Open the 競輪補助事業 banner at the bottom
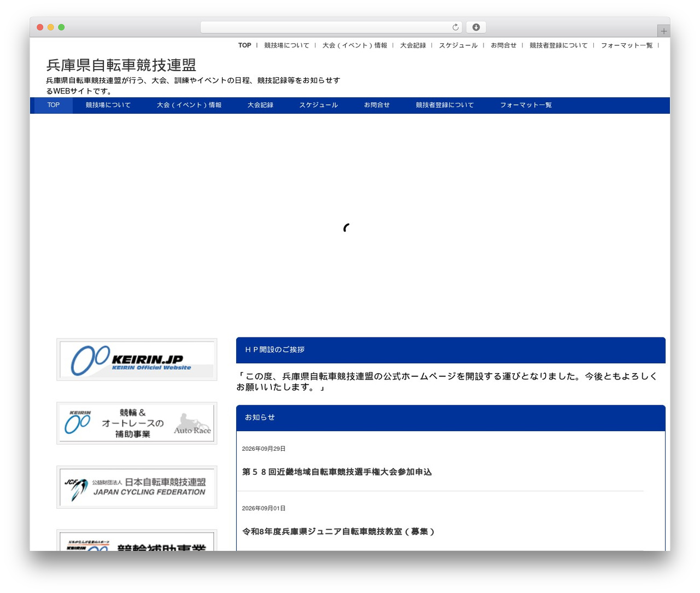Viewport: 700px width, 593px height. click(x=137, y=540)
